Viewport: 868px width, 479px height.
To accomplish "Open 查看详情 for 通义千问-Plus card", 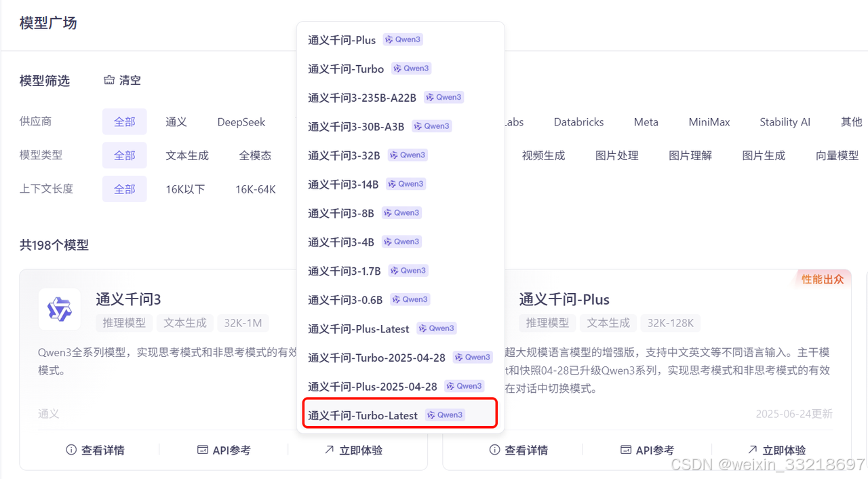I will [518, 450].
